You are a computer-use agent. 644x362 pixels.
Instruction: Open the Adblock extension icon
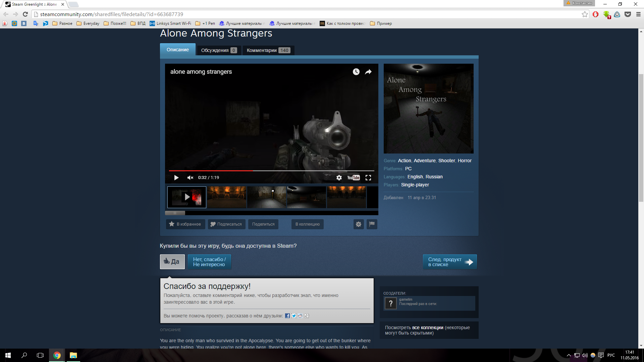[x=596, y=14]
